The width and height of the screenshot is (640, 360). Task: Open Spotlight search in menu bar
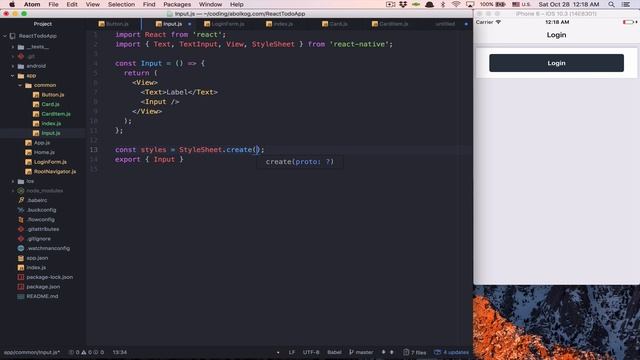coord(611,4)
